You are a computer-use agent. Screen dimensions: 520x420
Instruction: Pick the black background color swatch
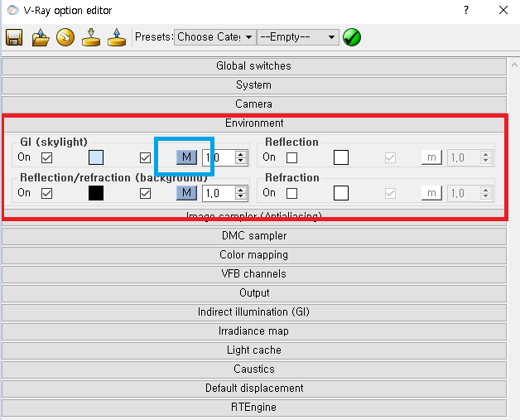96,193
